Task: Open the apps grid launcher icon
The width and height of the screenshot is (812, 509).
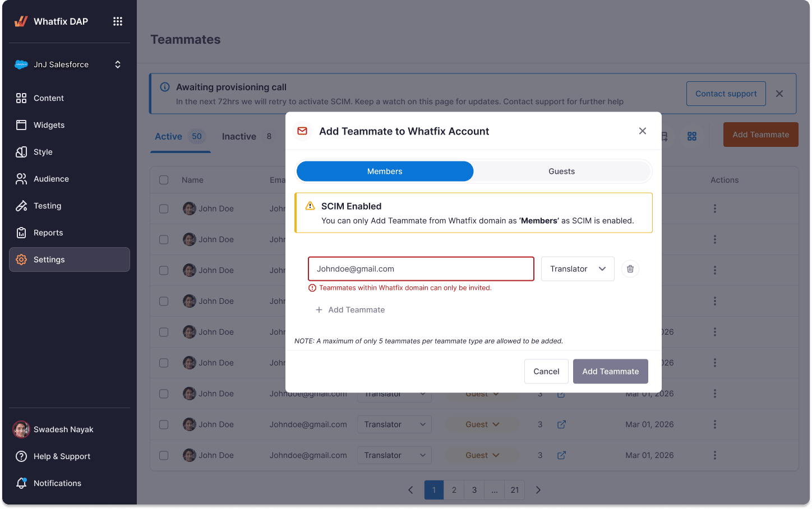Action: click(x=118, y=21)
